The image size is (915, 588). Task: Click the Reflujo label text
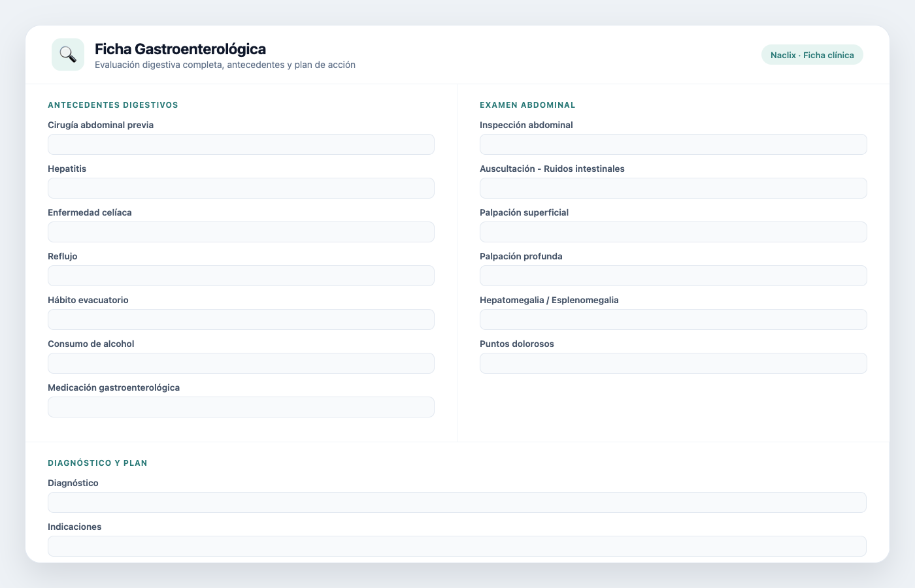click(x=62, y=256)
